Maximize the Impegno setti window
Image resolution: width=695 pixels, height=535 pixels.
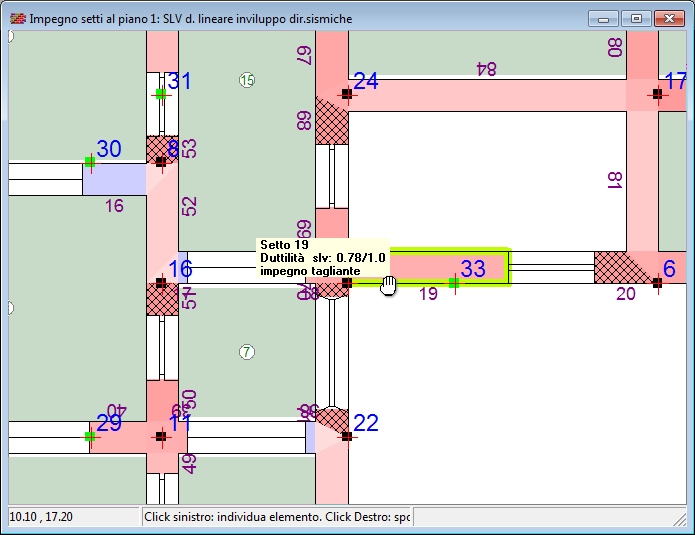click(636, 19)
